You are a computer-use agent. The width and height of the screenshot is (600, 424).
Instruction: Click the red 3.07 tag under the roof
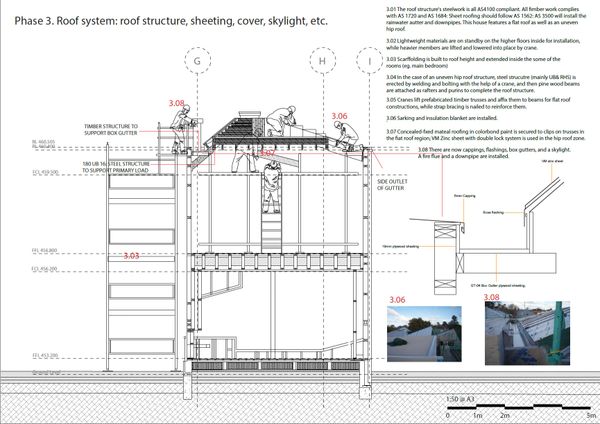click(x=267, y=153)
